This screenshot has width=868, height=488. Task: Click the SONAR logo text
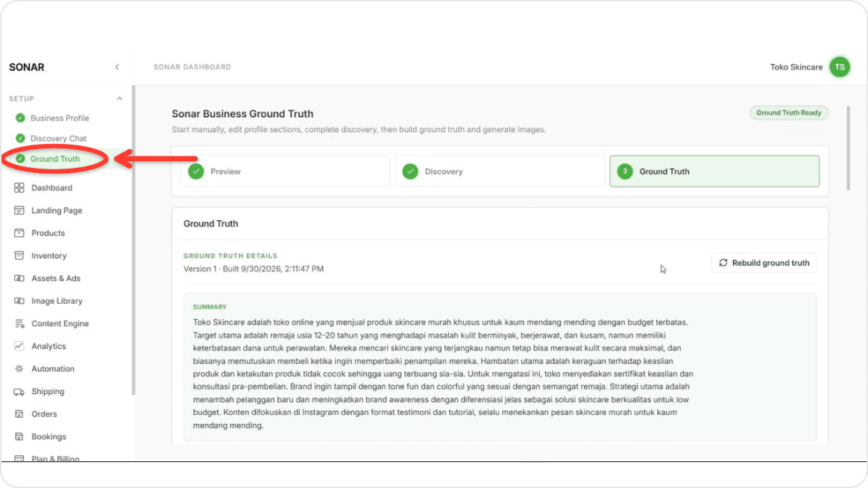click(x=27, y=67)
